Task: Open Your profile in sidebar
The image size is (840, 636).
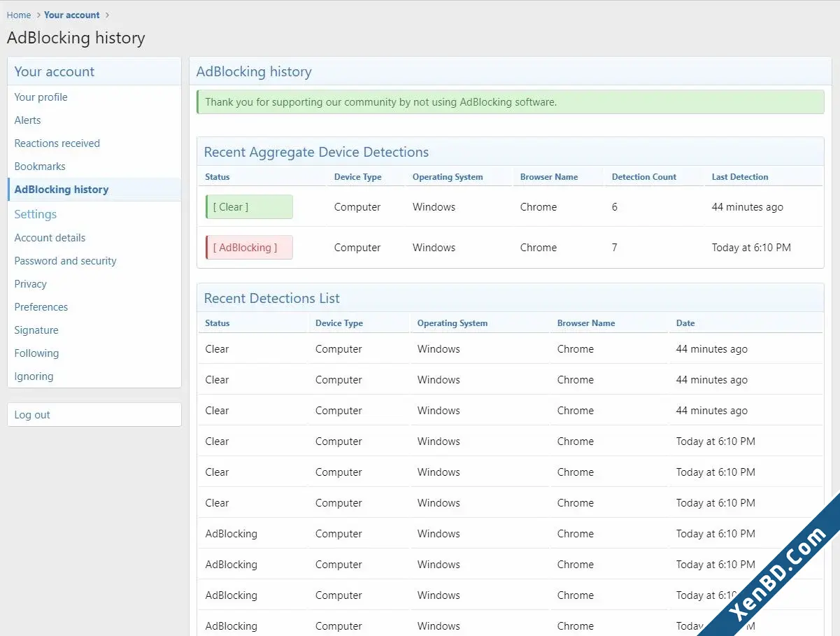Action: tap(94, 97)
